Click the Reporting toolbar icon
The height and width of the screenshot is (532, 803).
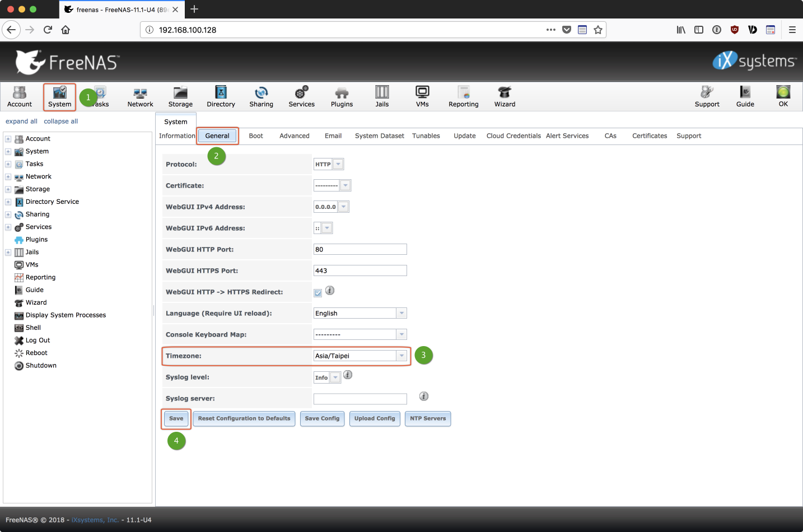(463, 96)
